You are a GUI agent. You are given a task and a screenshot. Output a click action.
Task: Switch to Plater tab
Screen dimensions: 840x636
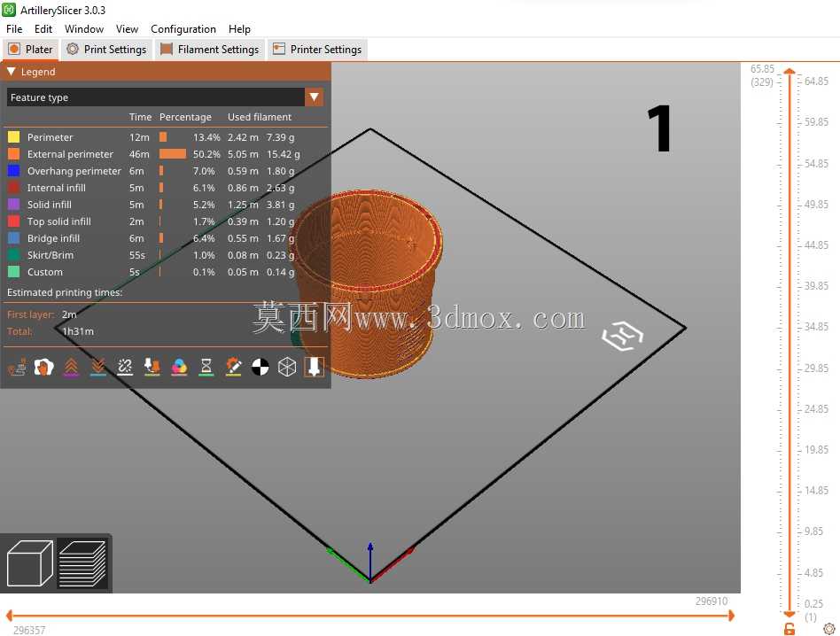[31, 50]
